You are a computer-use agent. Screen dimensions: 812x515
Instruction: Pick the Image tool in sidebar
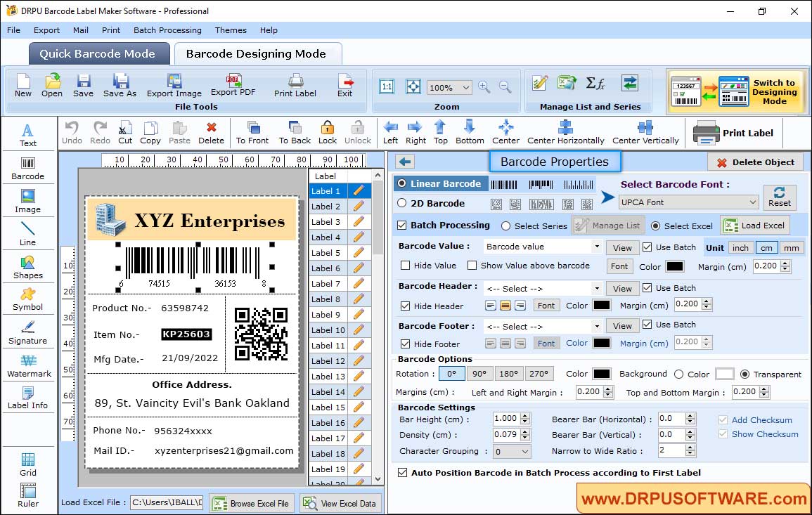pyautogui.click(x=28, y=202)
